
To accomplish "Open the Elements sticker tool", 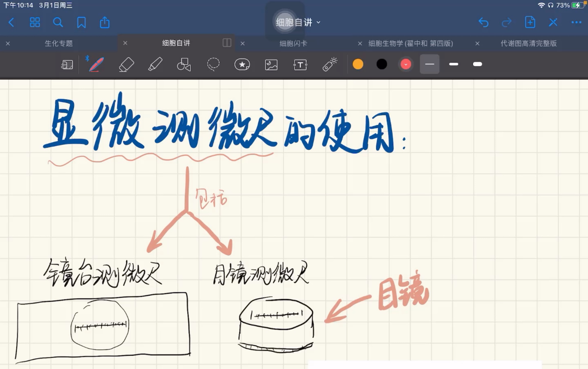I will tap(242, 64).
